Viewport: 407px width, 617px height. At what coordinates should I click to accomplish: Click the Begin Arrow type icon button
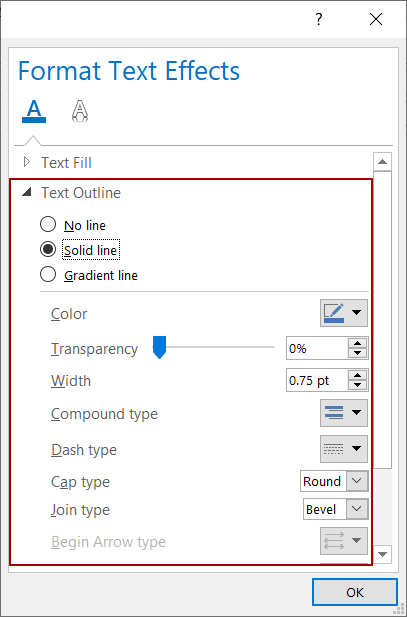click(x=344, y=541)
